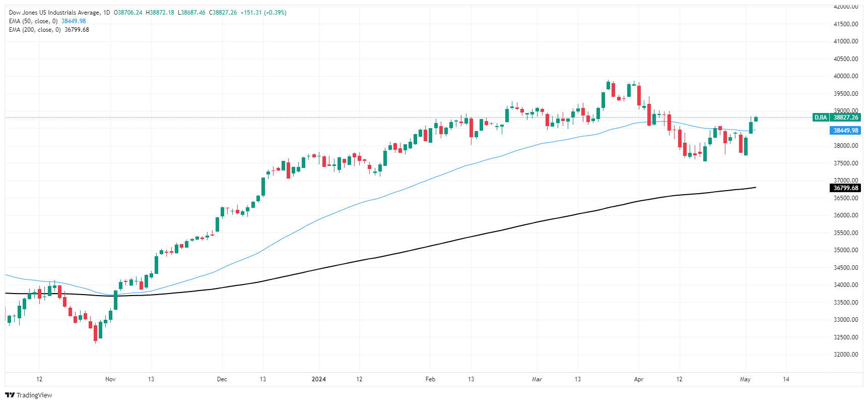The width and height of the screenshot is (868, 404).
Task: Click the Feb label on time axis
Action: tap(430, 379)
